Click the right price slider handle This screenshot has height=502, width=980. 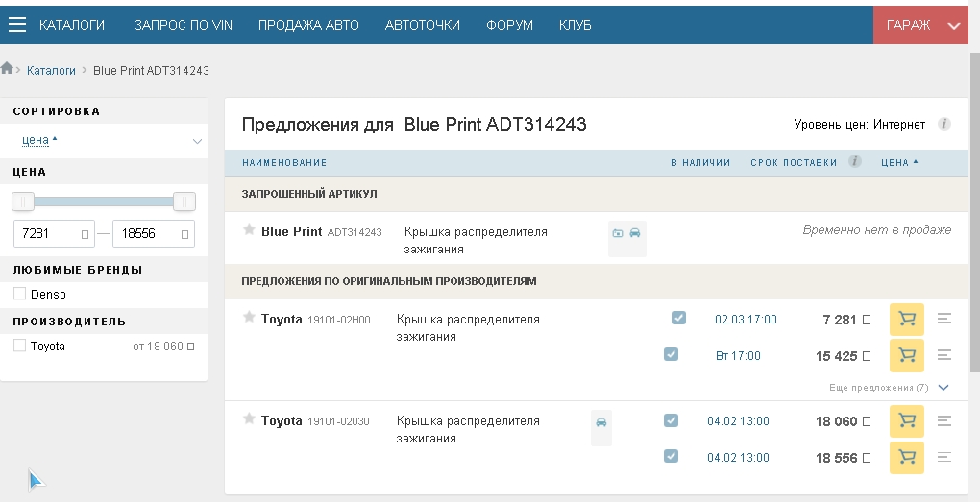tap(184, 202)
